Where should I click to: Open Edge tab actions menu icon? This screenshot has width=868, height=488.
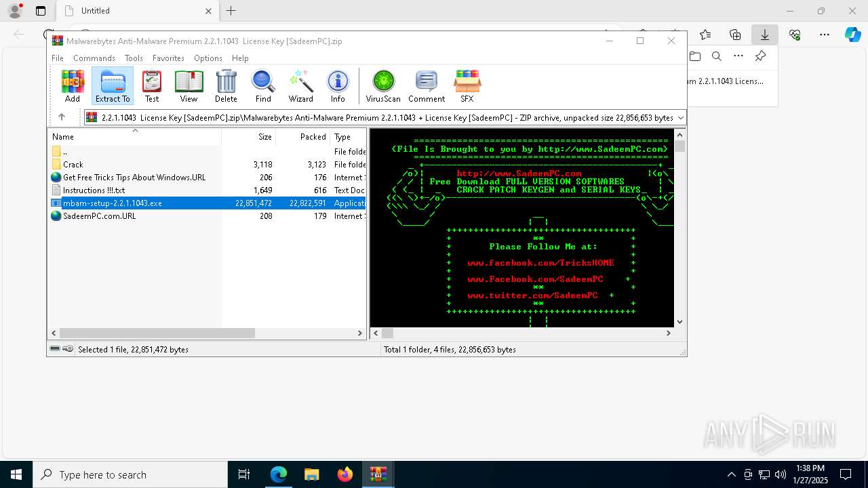41,11
